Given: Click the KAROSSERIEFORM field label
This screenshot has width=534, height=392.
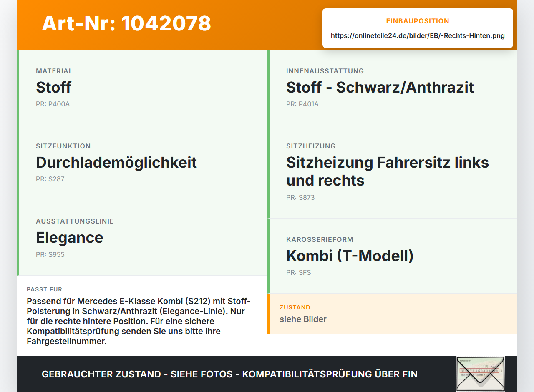Looking at the screenshot, I should point(320,239).
